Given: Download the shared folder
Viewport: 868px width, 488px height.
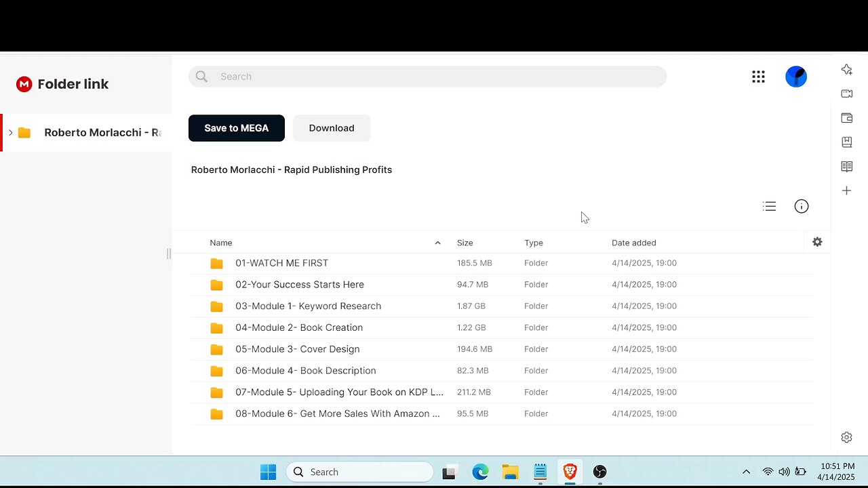Looking at the screenshot, I should click(332, 128).
